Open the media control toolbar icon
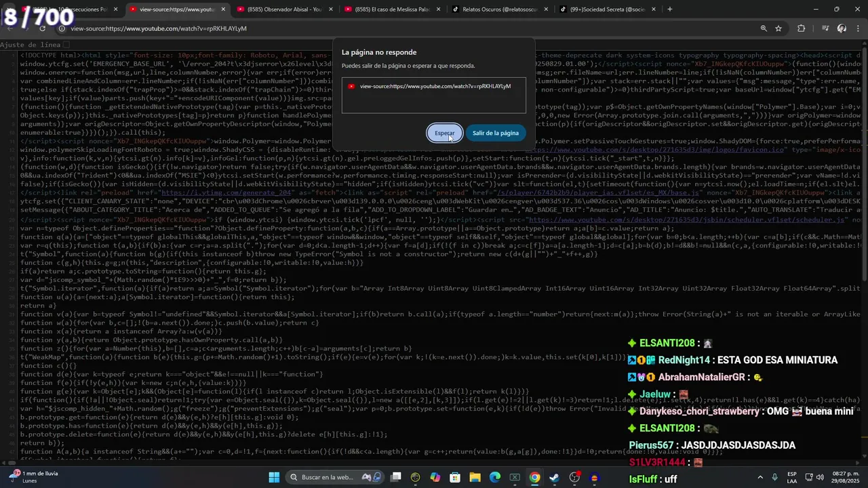The width and height of the screenshot is (868, 488). coord(825,28)
